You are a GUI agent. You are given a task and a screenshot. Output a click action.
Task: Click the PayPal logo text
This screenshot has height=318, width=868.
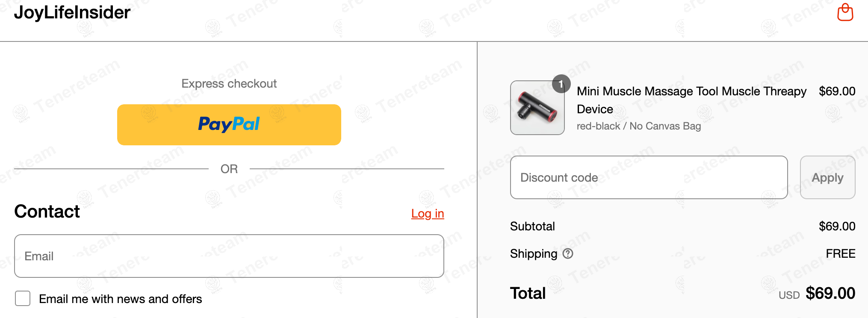point(229,124)
